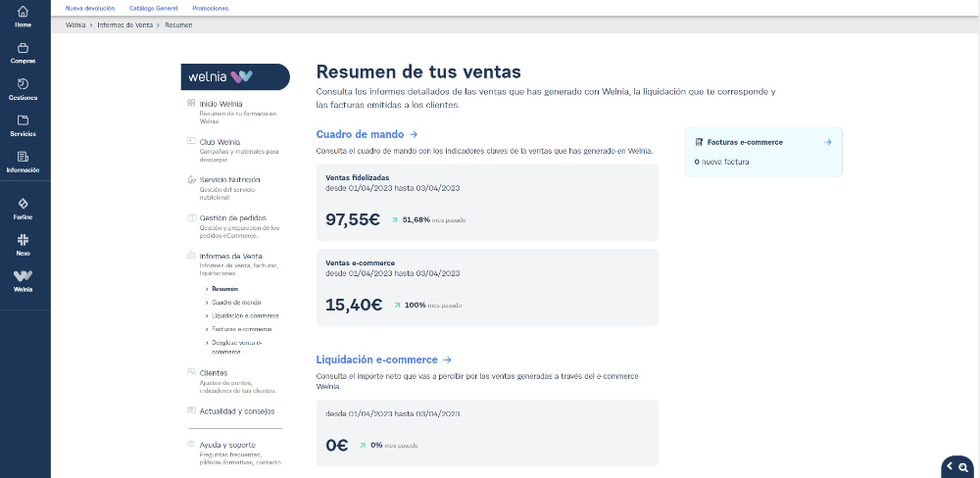980x478 pixels.
Task: Open the search widget at the bottom right
Action: coord(961,467)
